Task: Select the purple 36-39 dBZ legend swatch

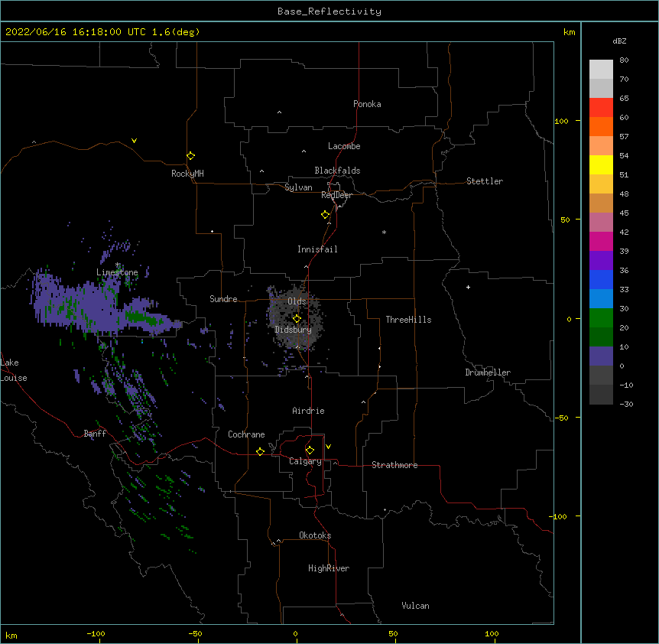Action: click(601, 260)
